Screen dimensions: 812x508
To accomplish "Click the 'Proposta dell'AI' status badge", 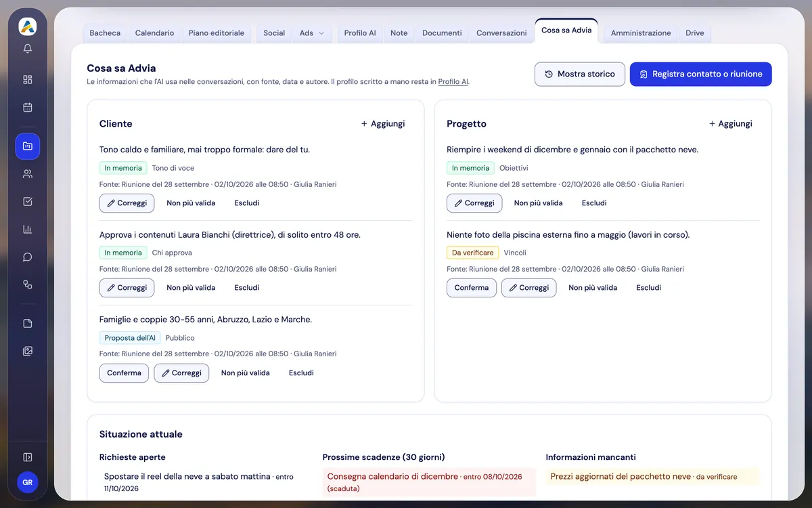I will tap(130, 338).
